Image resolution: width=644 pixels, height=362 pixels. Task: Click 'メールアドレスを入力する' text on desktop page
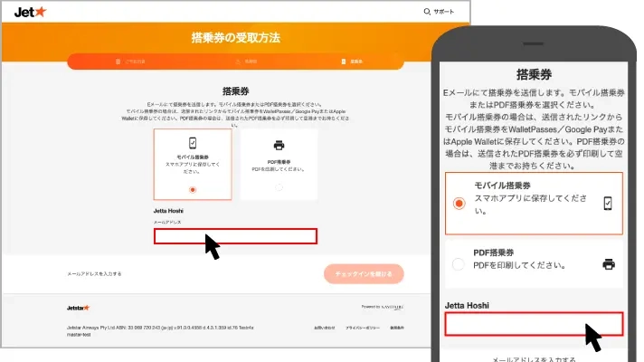94,273
